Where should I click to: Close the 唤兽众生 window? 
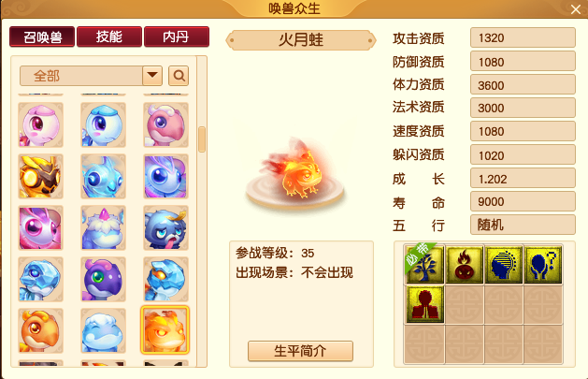click(576, 9)
